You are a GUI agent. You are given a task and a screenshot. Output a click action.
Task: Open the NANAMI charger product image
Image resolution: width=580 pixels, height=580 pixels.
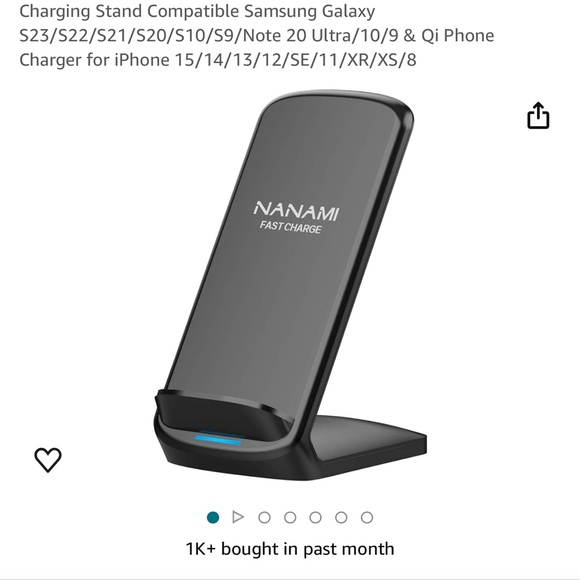[290, 285]
